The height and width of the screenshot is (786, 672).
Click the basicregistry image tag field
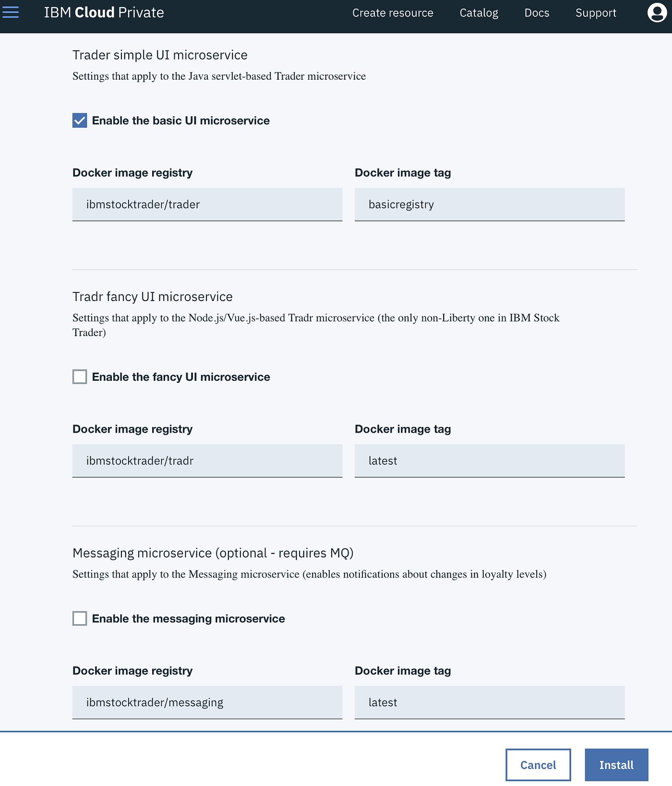pyautogui.click(x=489, y=205)
